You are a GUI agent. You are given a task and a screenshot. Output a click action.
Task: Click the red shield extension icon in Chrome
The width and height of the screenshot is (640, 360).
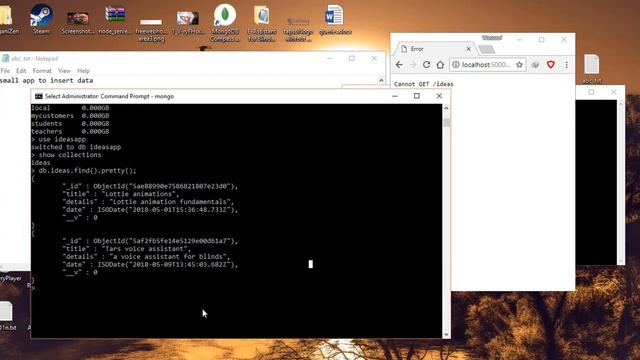551,64
